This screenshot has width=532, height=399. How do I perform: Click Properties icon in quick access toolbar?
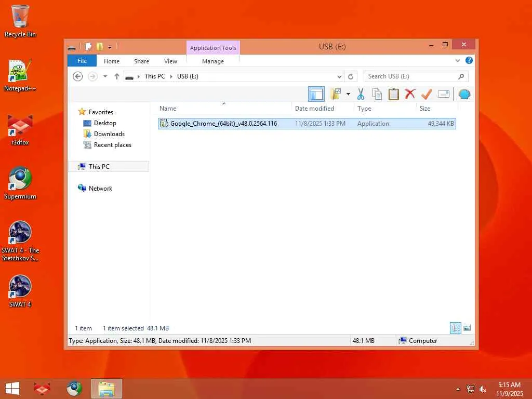[x=88, y=47]
